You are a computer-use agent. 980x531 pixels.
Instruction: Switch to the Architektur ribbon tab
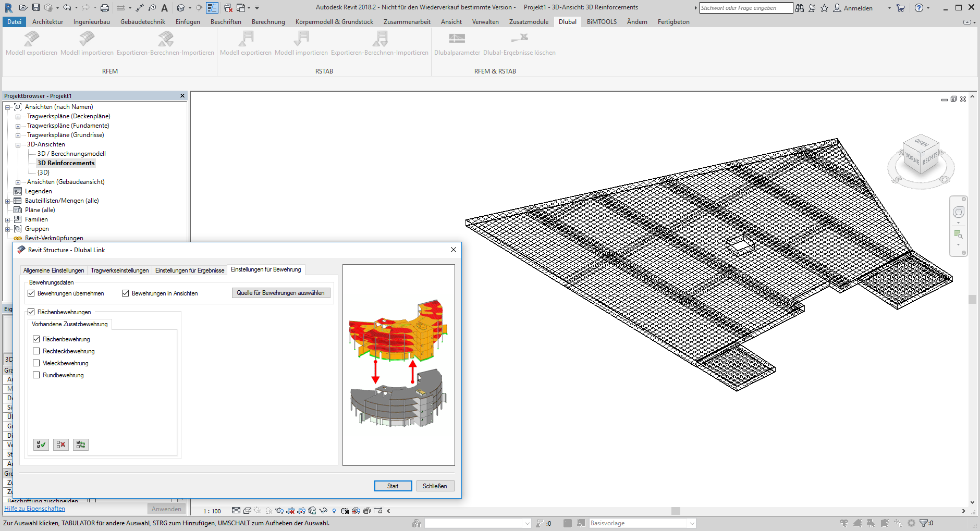(x=47, y=22)
